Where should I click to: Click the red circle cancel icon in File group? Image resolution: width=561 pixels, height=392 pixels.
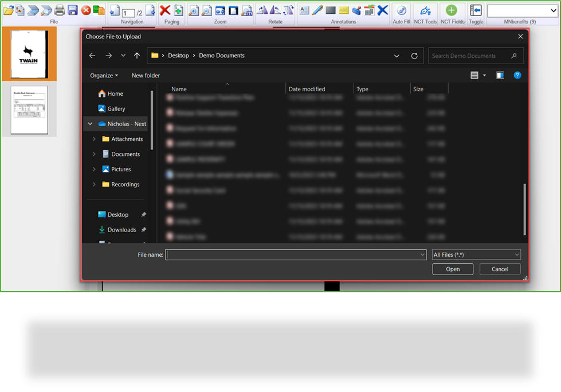pos(86,11)
